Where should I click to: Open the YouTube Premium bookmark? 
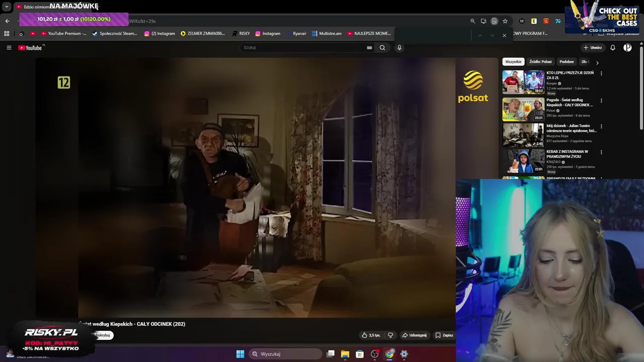tap(63, 34)
